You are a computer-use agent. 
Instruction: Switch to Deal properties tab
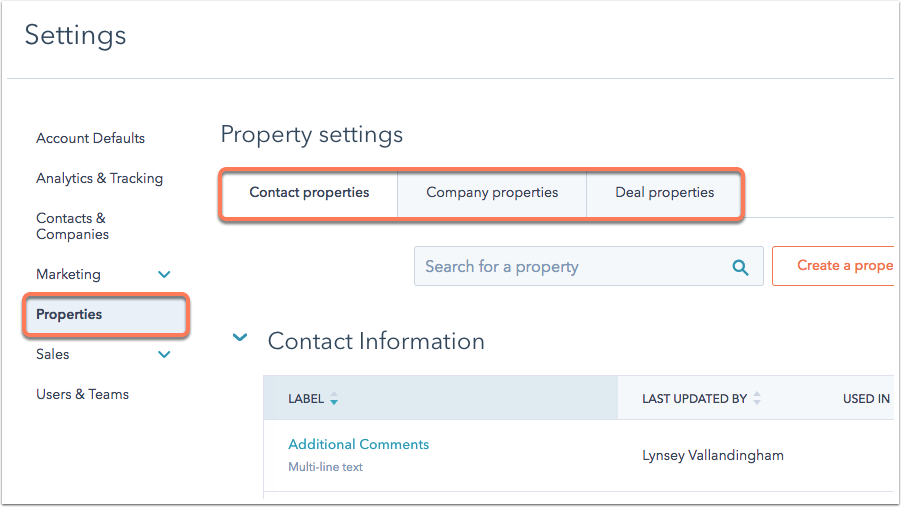(x=664, y=193)
